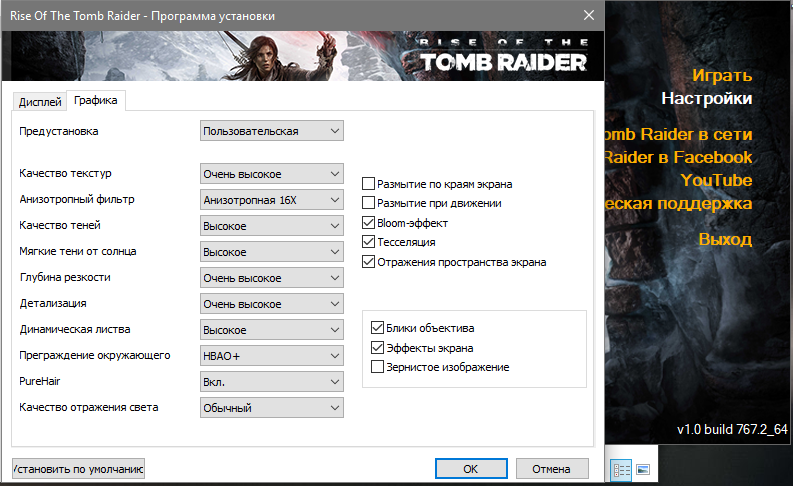Open the Динамическая листва dropdown
Viewport: 793px width, 486px height.
[x=272, y=330]
